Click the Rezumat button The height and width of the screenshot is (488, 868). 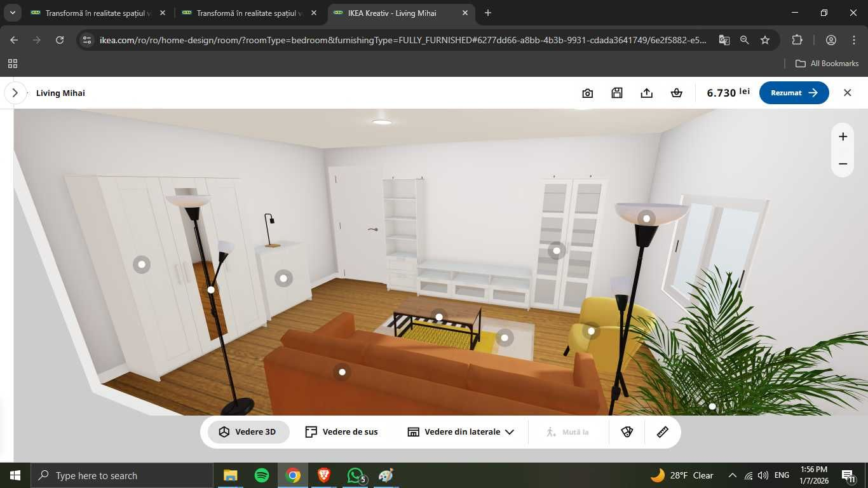[794, 93]
